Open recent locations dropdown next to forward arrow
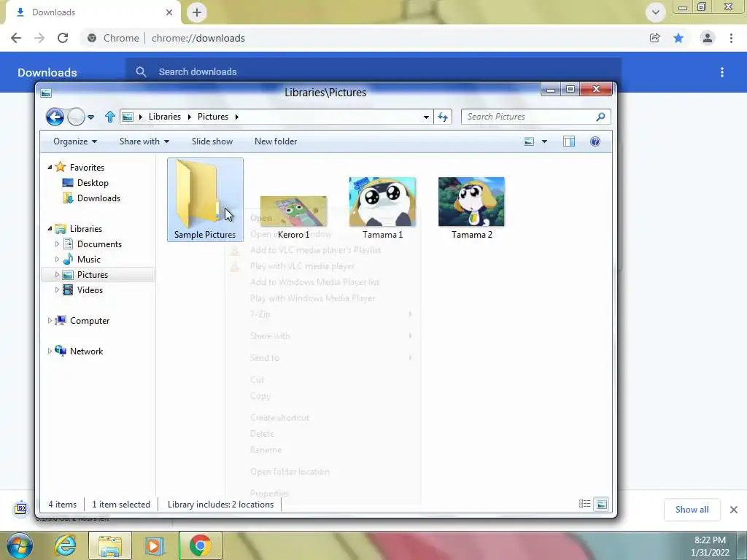The height and width of the screenshot is (560, 747). 91,117
